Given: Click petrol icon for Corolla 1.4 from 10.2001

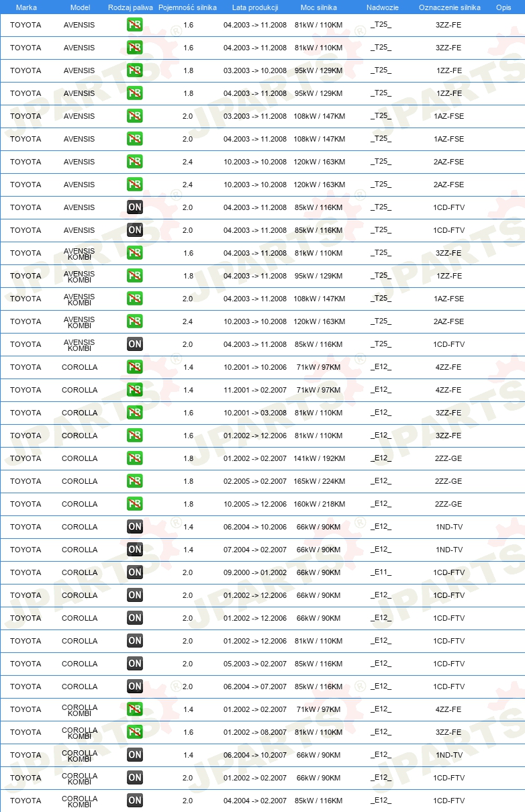Looking at the screenshot, I should (x=134, y=367).
